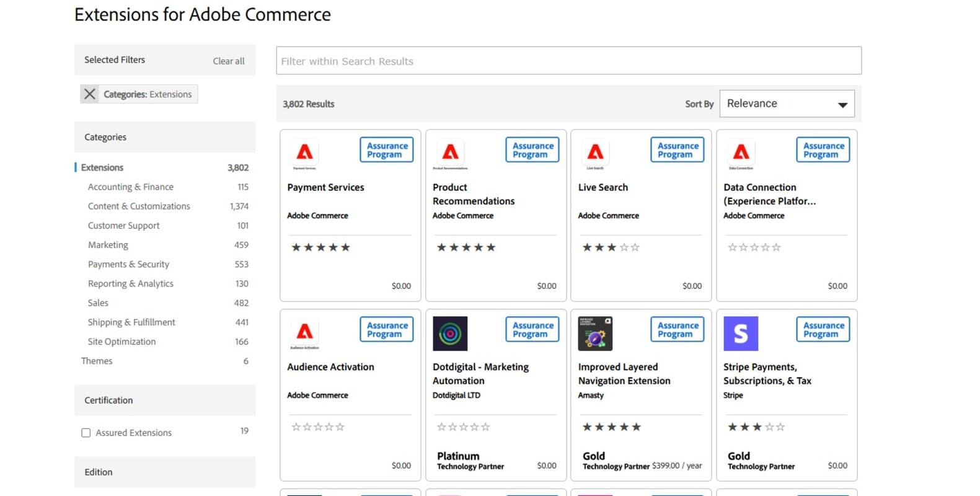Screen dimensions: 980x496
Task: Collapse the Certification filter section header
Action: point(165,400)
